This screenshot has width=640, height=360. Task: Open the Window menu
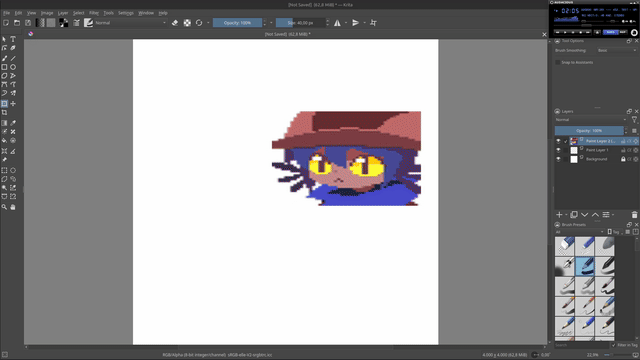(146, 13)
